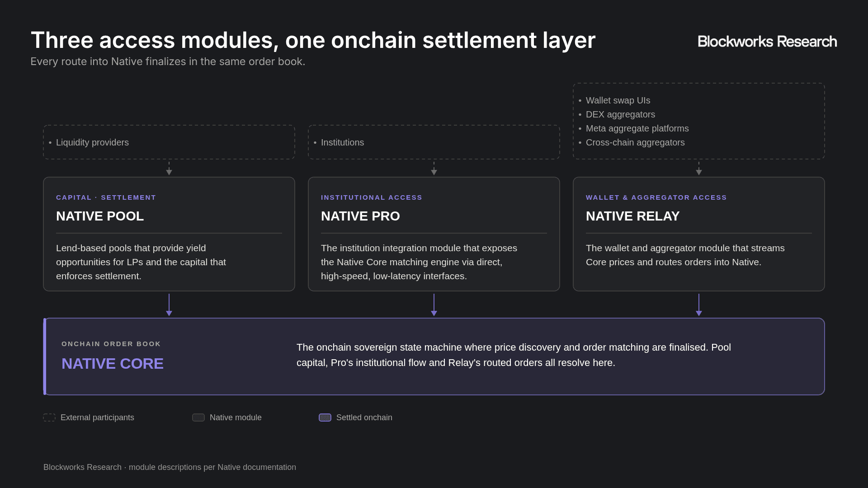The image size is (868, 488).
Task: Click the purple arrow below Native Pro
Action: pos(434,305)
